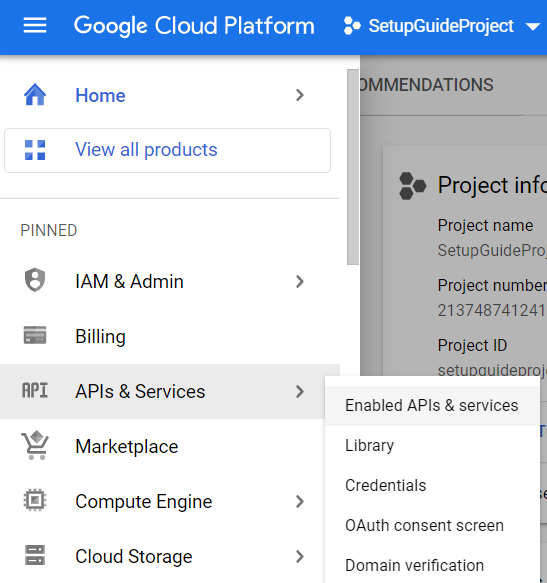Screen dimensions: 547x583
Task: Expand the Cloud Storage chevron
Action: tap(300, 557)
